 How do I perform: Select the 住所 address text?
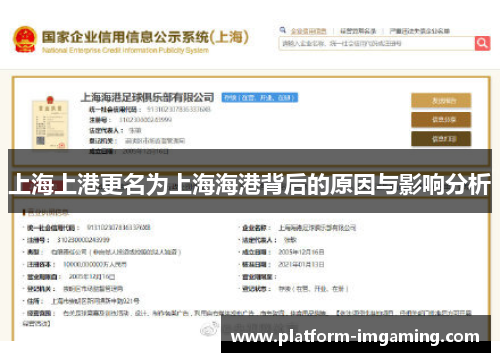95,301
